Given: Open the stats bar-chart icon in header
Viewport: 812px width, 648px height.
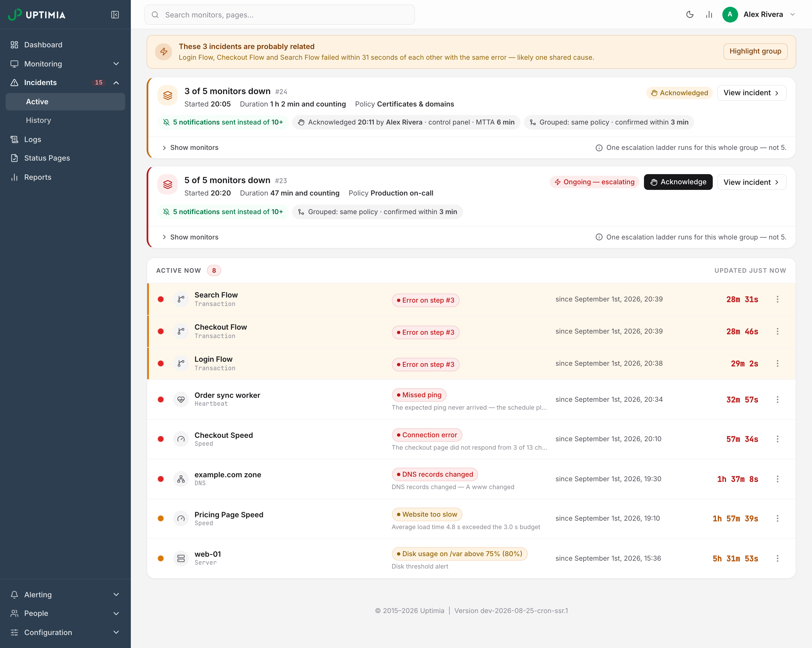Looking at the screenshot, I should tap(709, 15).
